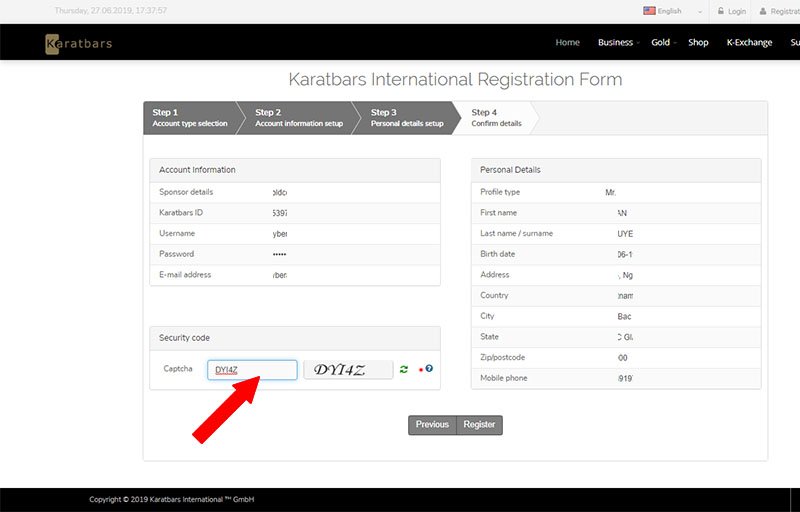Click the Captcha field label
The height and width of the screenshot is (512, 800).
[x=178, y=369]
